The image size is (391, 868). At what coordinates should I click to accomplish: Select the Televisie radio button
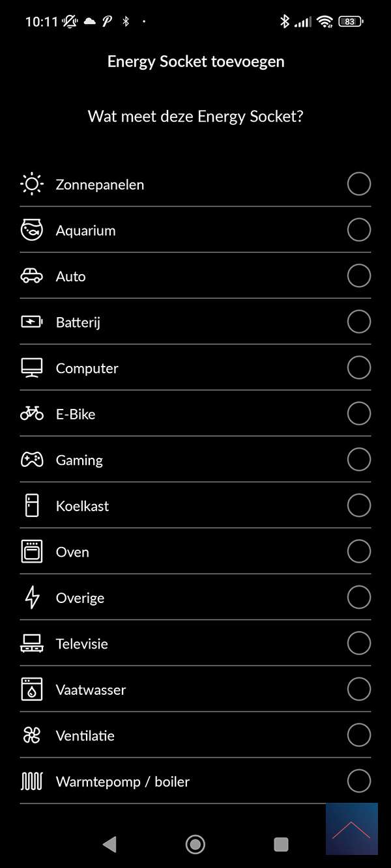coord(358,643)
